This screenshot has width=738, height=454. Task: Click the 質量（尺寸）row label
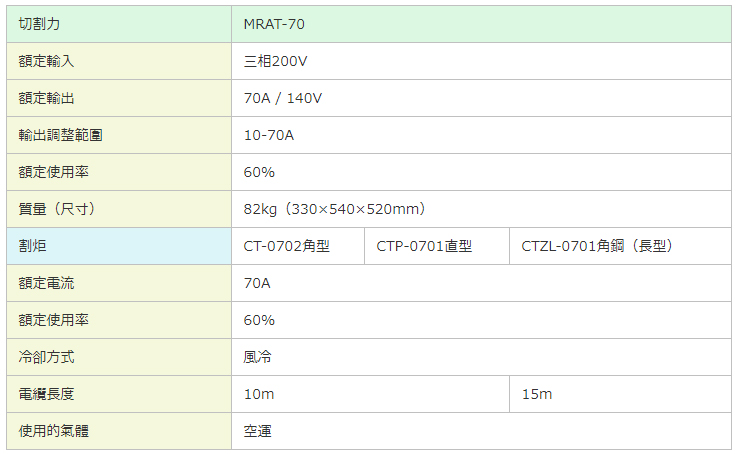coord(57,209)
